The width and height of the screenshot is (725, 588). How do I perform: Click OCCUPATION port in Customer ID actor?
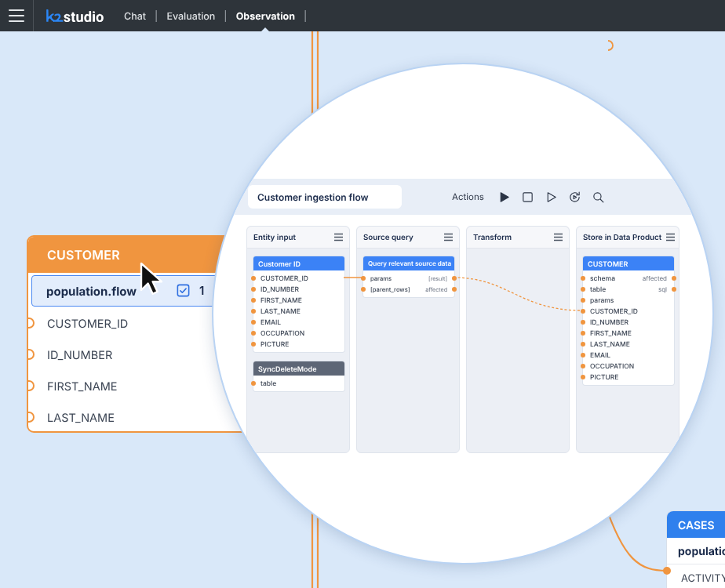(253, 333)
